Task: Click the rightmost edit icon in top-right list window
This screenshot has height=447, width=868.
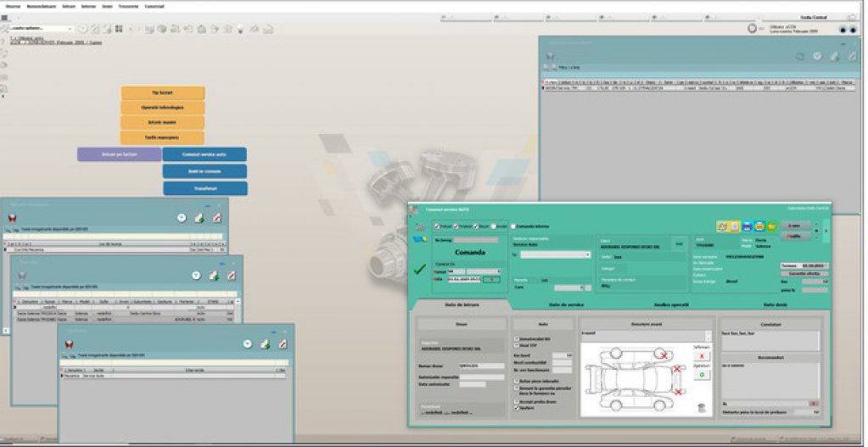Action: click(x=853, y=56)
